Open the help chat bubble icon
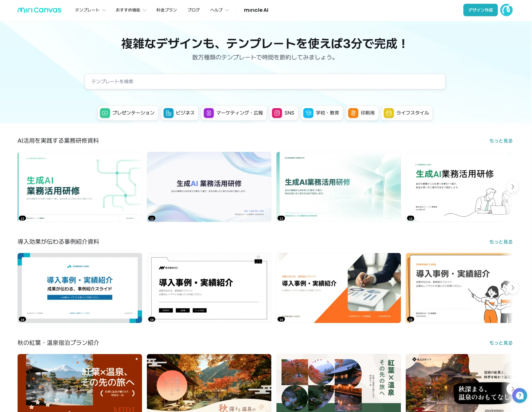Viewport: 532px width, 412px height. 519,396
